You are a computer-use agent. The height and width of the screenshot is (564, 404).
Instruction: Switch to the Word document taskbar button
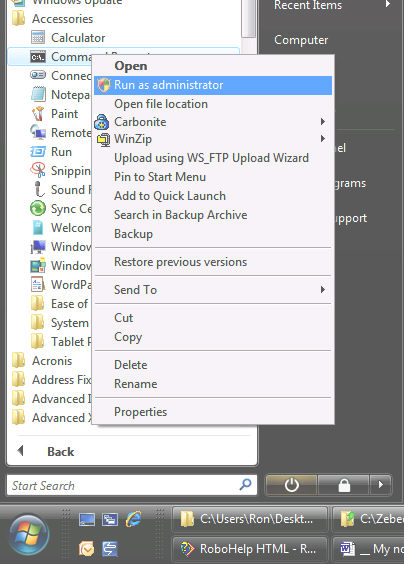coord(368,549)
